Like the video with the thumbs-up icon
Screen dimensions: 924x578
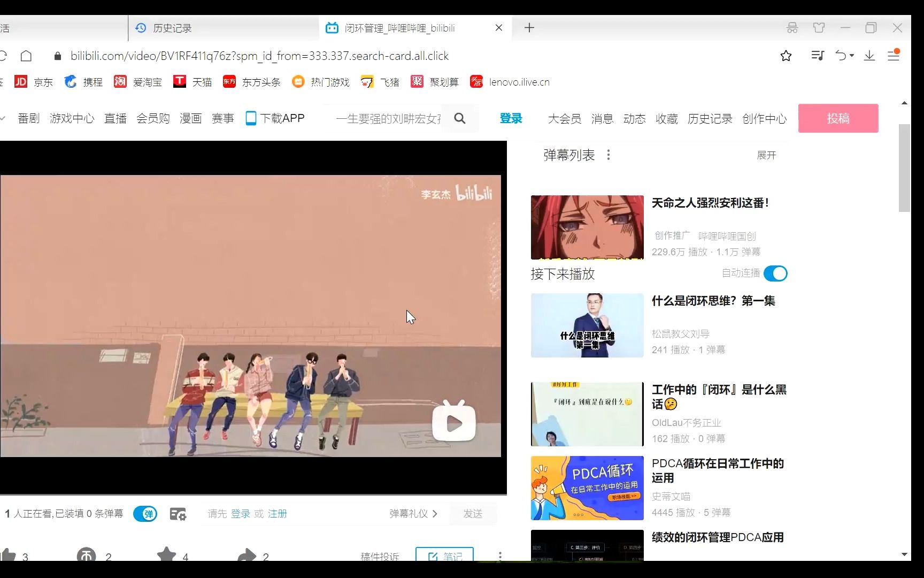pos(9,555)
